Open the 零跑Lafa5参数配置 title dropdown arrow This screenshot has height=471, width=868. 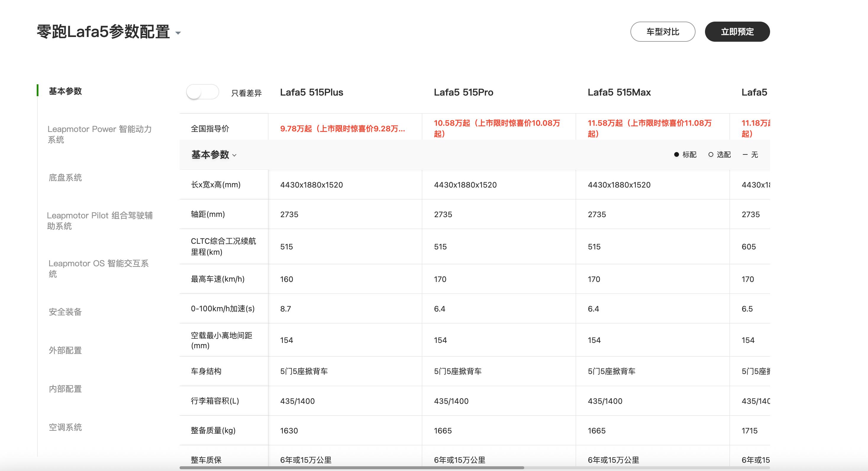[x=178, y=33]
